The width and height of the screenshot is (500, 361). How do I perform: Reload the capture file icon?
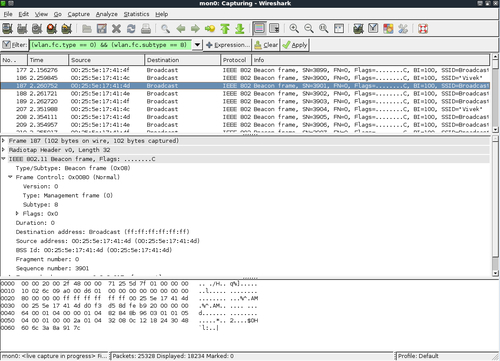pyautogui.click(x=131, y=29)
